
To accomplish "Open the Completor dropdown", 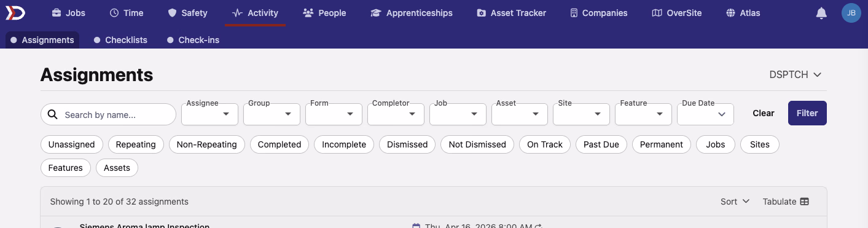I will [396, 114].
